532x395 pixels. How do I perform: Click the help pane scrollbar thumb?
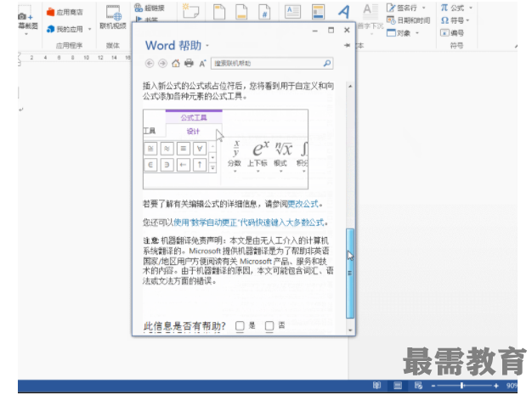coord(350,274)
